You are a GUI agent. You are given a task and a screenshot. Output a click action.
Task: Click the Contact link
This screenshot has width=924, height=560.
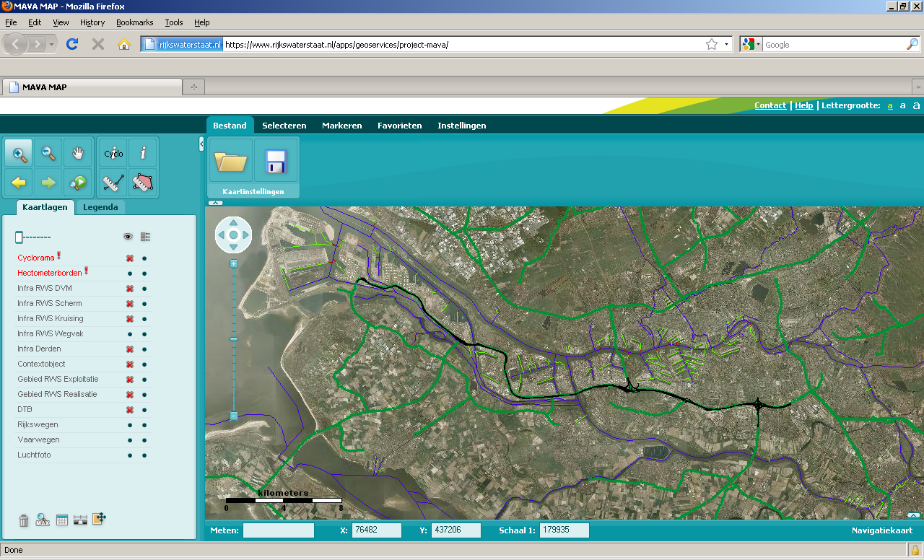770,105
